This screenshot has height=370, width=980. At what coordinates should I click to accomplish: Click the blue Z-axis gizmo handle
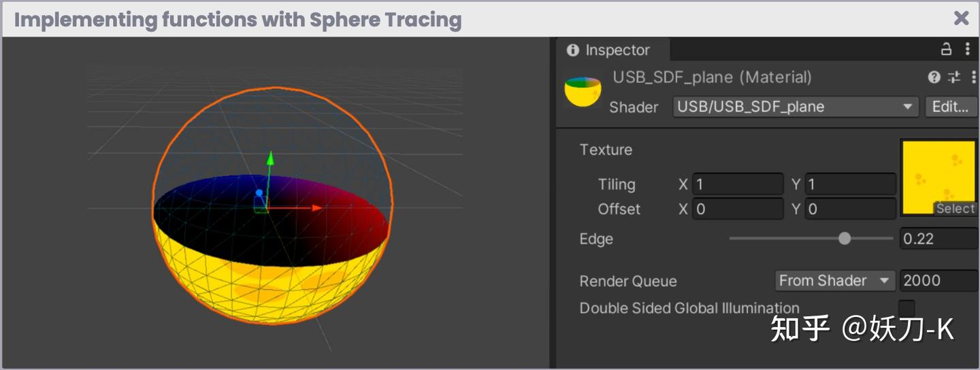pyautogui.click(x=259, y=194)
